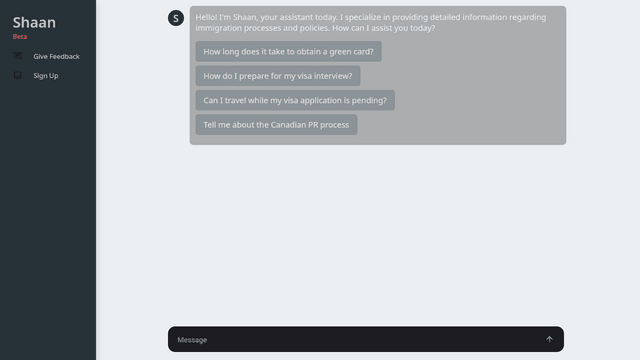640x360 pixels.
Task: Ask how long obtaining a green card takes
Action: [289, 51]
